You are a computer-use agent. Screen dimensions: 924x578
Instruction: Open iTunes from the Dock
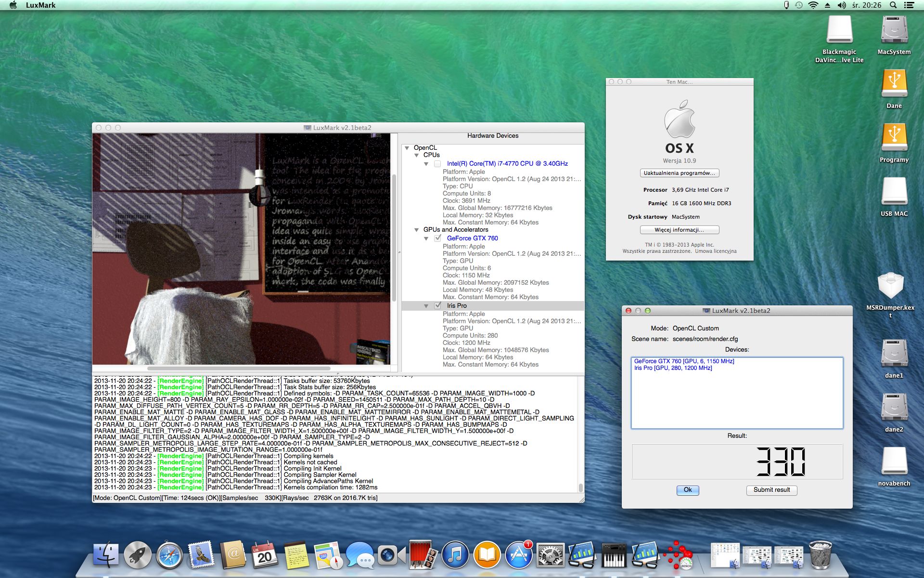[x=455, y=555]
